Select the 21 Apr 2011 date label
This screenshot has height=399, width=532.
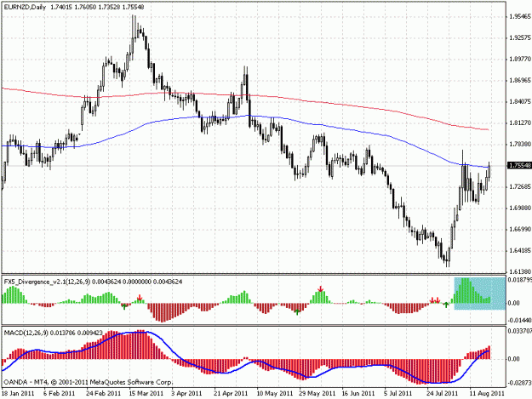pyautogui.click(x=231, y=394)
